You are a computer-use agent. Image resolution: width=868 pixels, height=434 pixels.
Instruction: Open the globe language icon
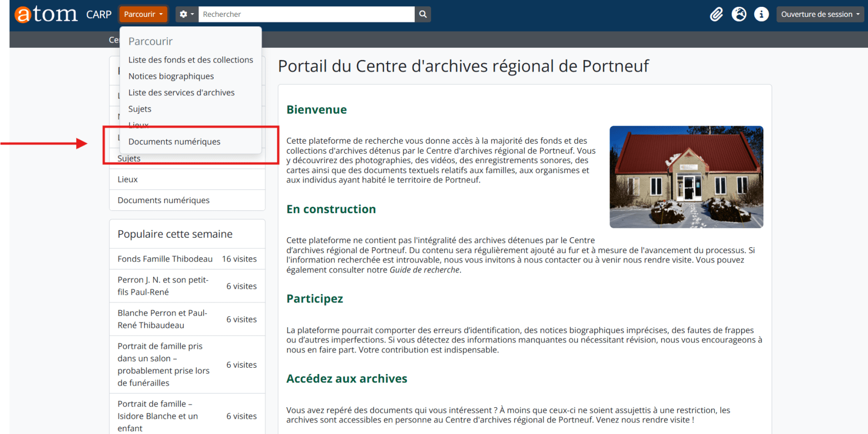tap(739, 14)
